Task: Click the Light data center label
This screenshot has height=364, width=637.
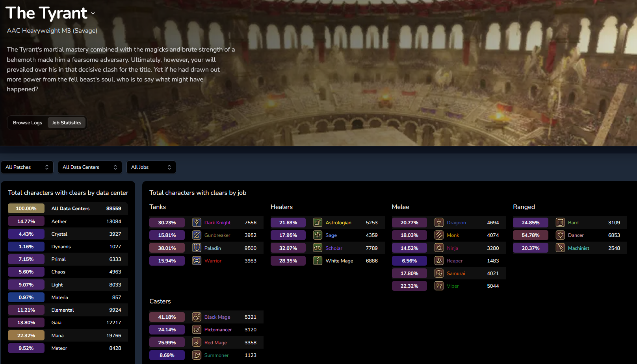Action: click(x=57, y=285)
